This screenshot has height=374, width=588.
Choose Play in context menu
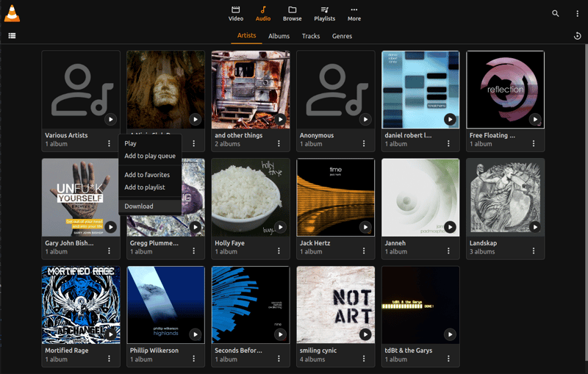[x=150, y=143]
